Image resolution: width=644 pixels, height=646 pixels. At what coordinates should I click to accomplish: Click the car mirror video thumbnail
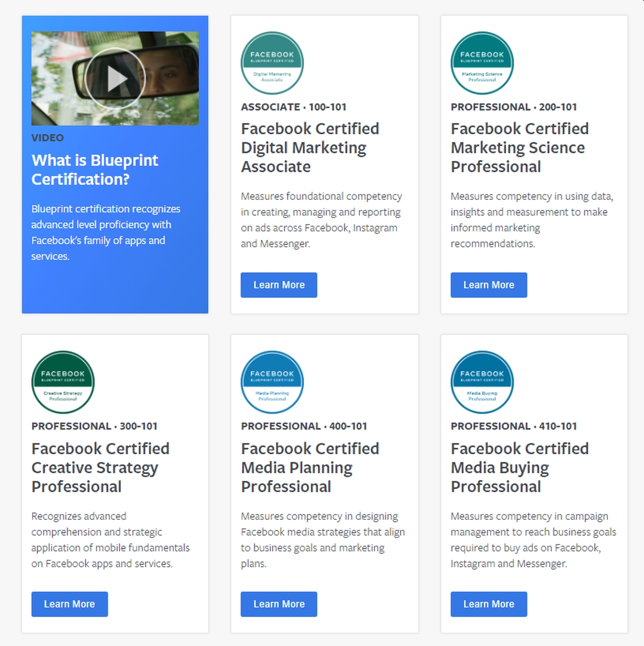[x=115, y=78]
